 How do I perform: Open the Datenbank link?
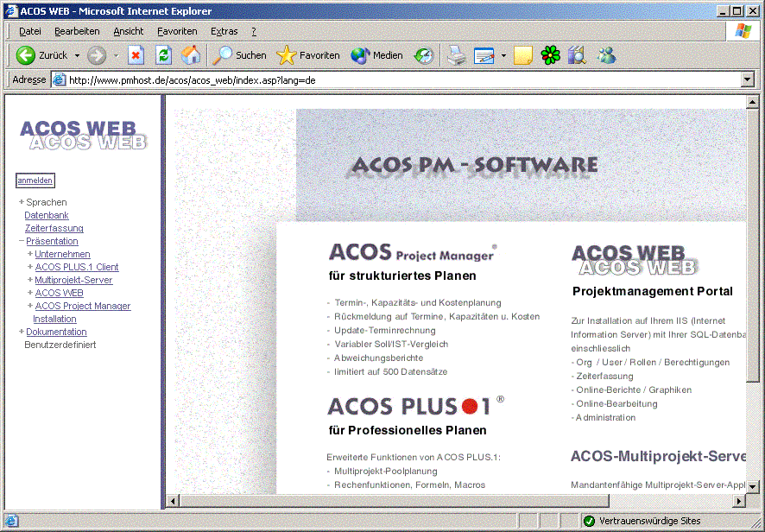(47, 215)
